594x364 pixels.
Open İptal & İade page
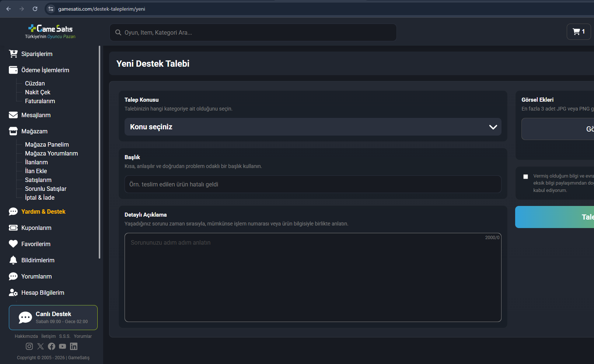coord(40,197)
